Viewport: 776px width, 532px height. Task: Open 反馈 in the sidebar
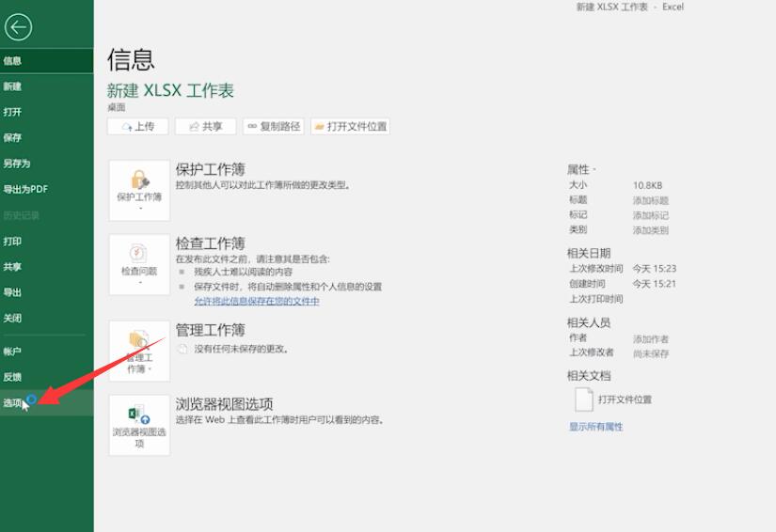[46, 377]
